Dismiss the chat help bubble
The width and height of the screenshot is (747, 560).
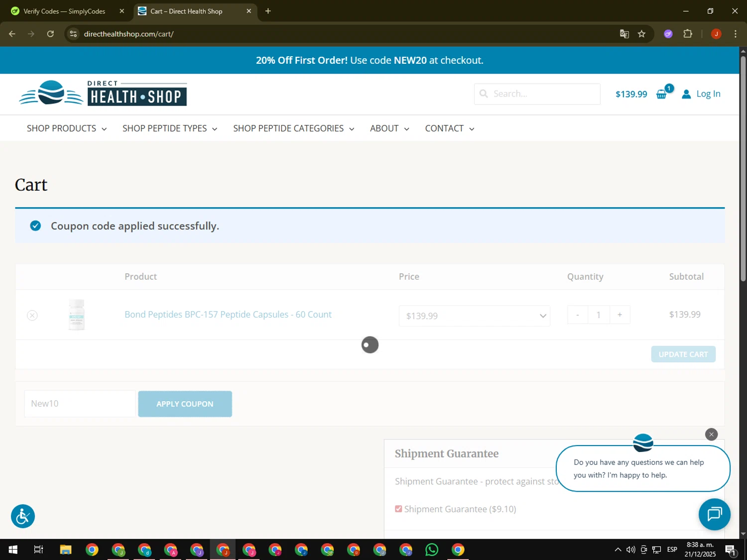tap(711, 435)
